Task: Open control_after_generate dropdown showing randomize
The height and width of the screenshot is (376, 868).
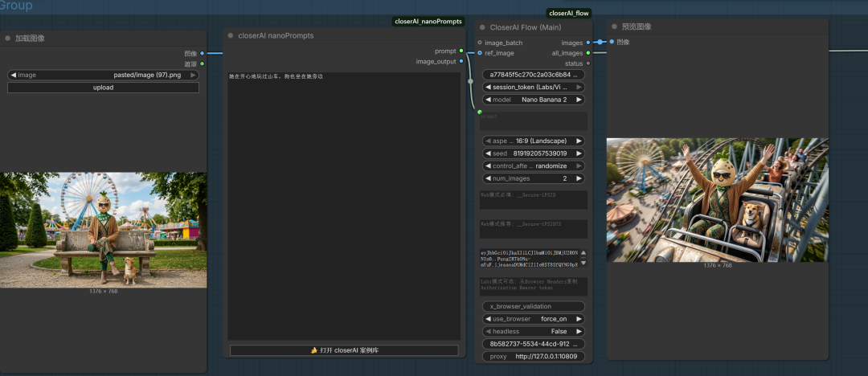Action: click(534, 166)
